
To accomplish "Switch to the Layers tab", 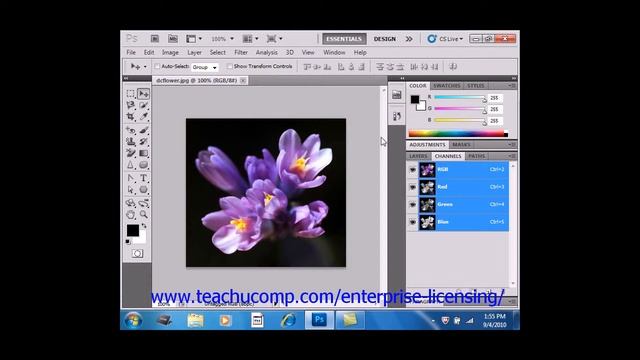I will [x=418, y=156].
